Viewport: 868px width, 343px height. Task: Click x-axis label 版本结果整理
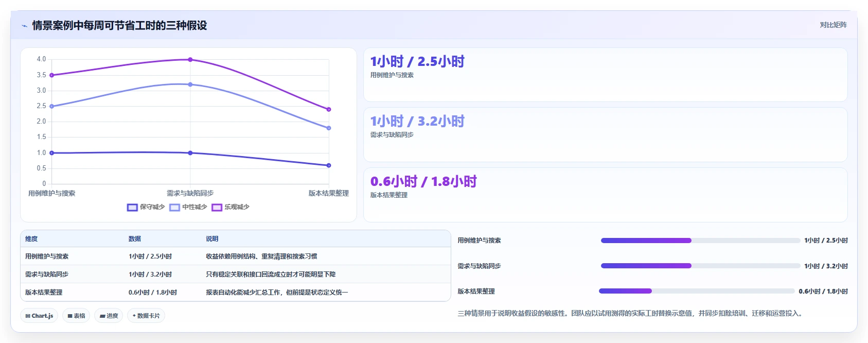329,194
